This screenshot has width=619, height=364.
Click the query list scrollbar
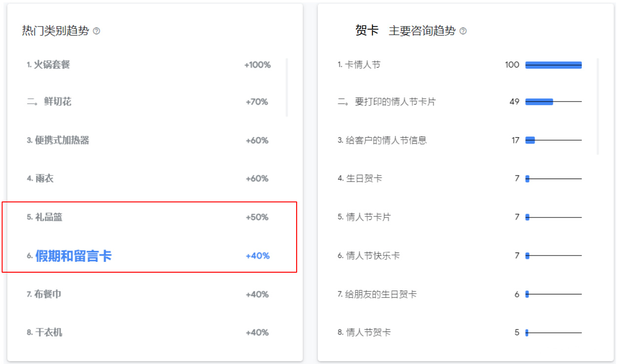598,106
